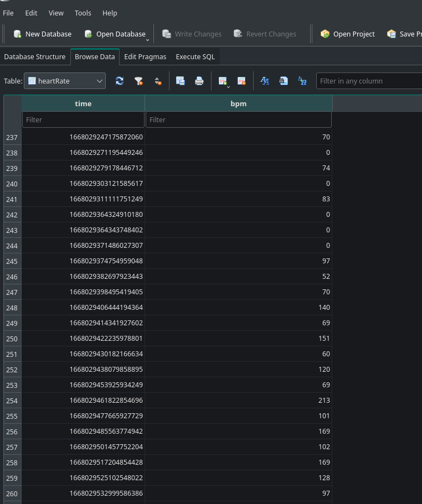Screen dimensions: 422x504
Task: Open the Tools menu
Action: (x=83, y=13)
